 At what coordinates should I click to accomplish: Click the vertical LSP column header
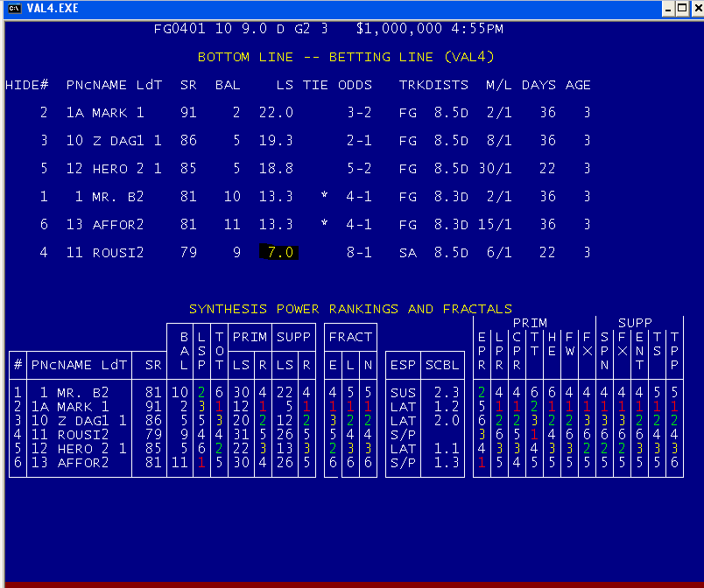coord(201,351)
